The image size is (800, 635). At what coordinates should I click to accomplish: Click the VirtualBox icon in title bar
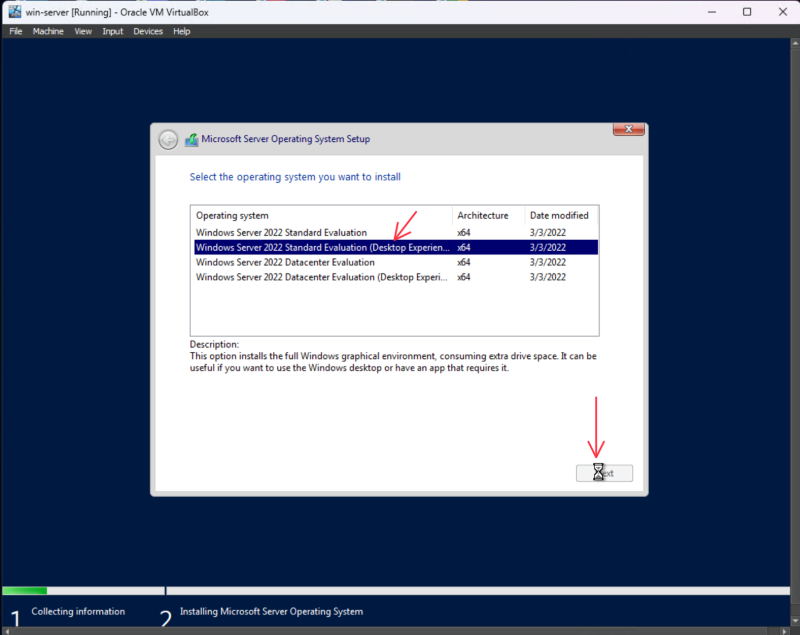[x=13, y=12]
